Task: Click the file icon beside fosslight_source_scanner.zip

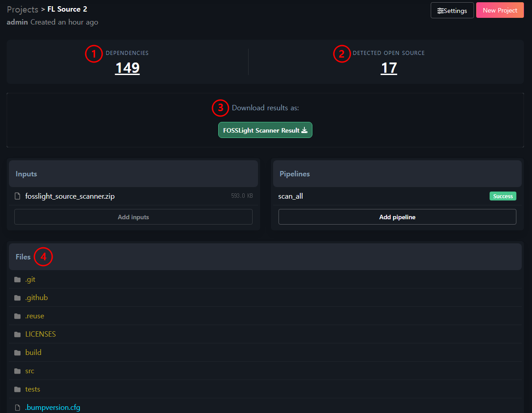Action: pyautogui.click(x=17, y=196)
